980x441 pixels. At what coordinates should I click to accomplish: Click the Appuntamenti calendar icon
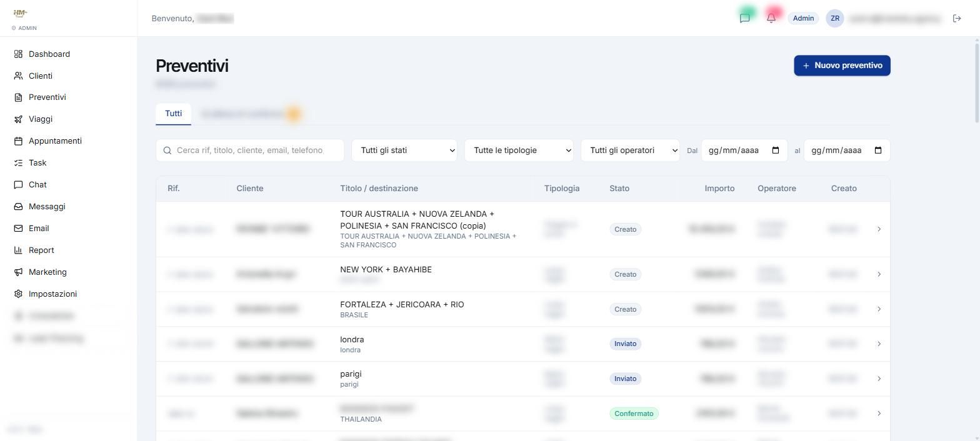(18, 141)
